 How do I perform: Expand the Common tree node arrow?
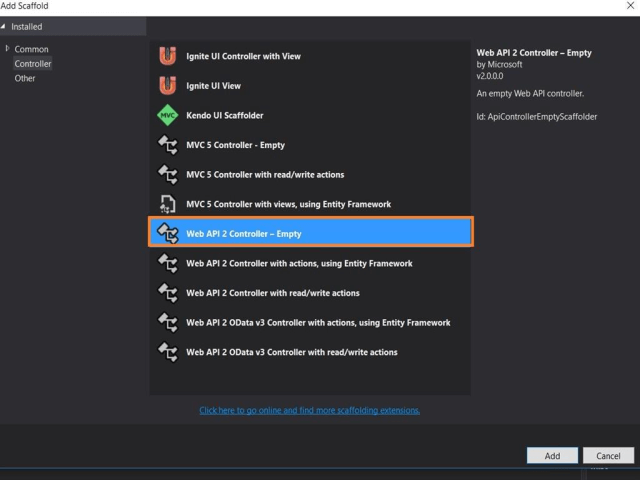tap(8, 49)
